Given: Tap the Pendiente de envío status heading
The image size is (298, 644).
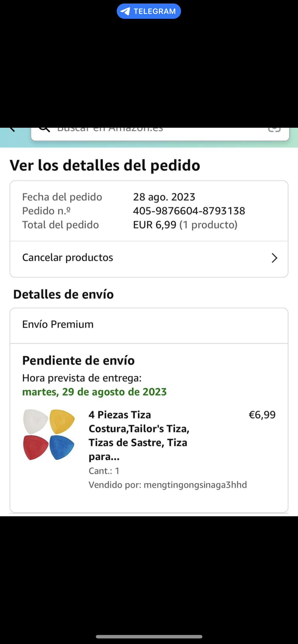Looking at the screenshot, I should click(x=78, y=360).
